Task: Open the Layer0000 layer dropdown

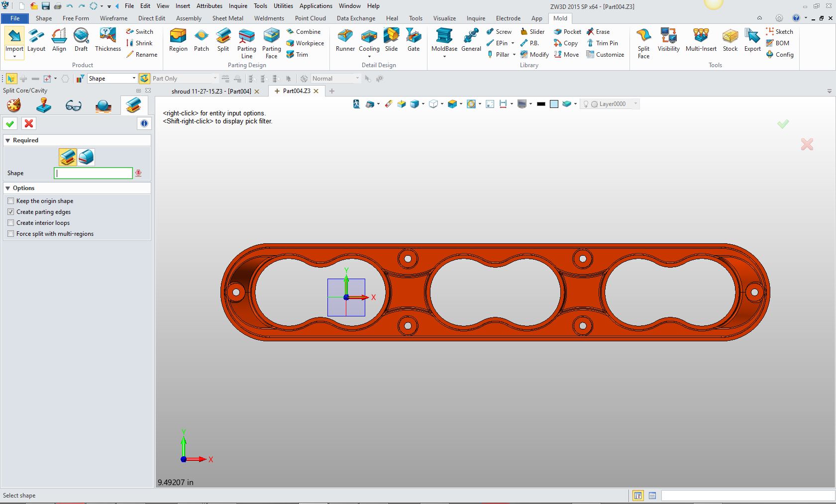Action: click(635, 104)
